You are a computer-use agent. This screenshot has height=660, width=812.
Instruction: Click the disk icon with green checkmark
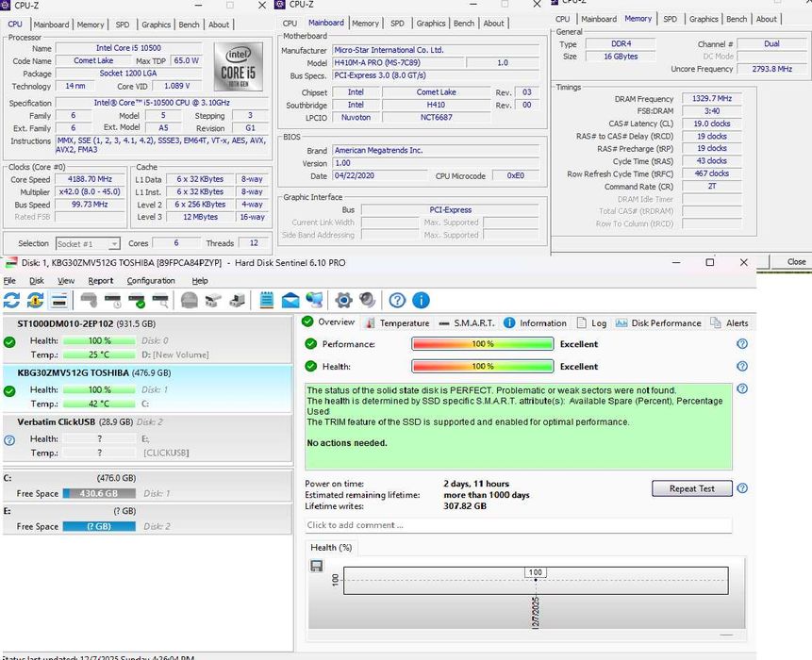[x=137, y=300]
